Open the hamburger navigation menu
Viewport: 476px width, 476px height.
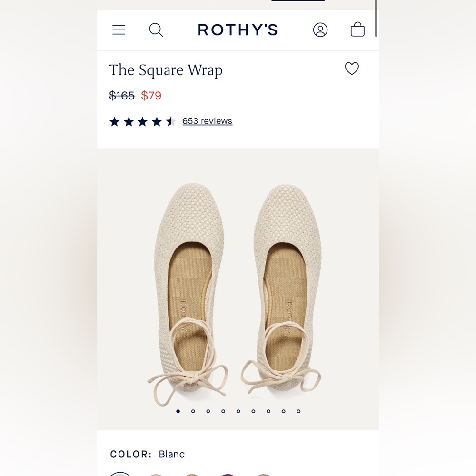coord(119,30)
